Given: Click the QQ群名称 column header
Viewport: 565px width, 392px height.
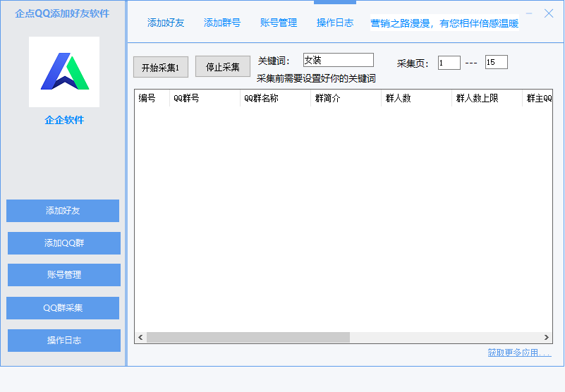Looking at the screenshot, I should tap(275, 98).
